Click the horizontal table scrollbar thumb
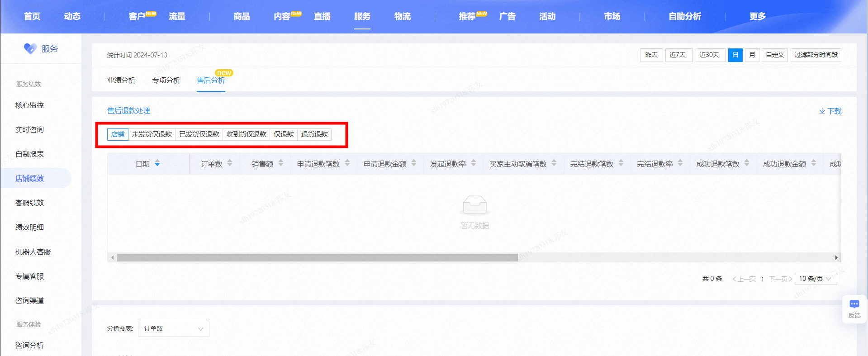 point(317,257)
